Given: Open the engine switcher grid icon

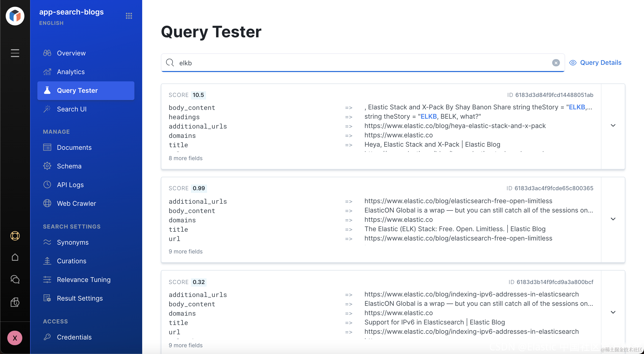Looking at the screenshot, I should point(129,16).
